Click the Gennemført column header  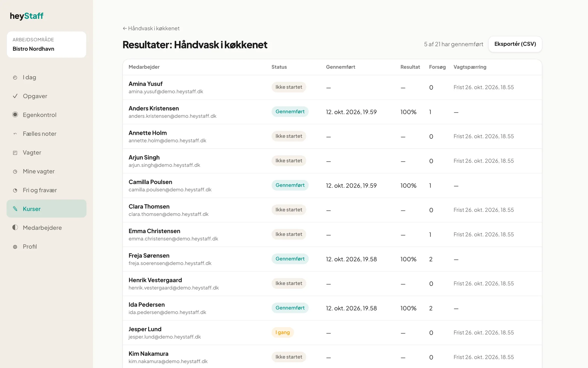click(x=340, y=67)
